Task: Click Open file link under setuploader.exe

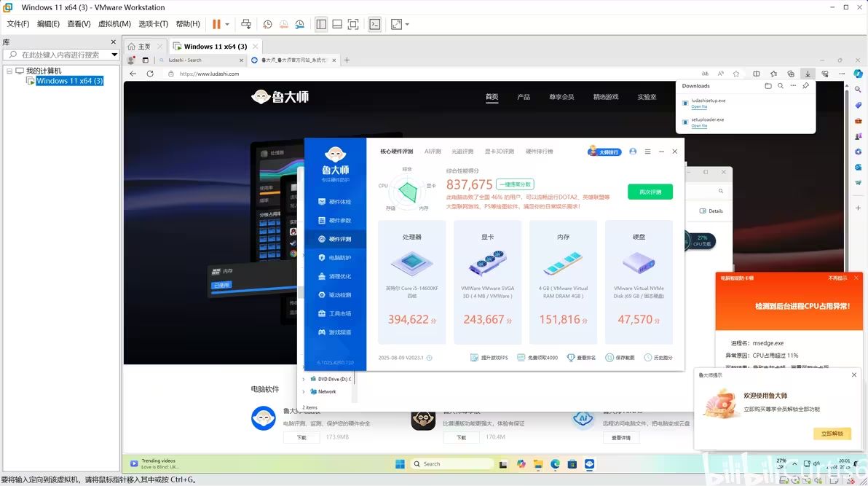Action: coord(699,126)
